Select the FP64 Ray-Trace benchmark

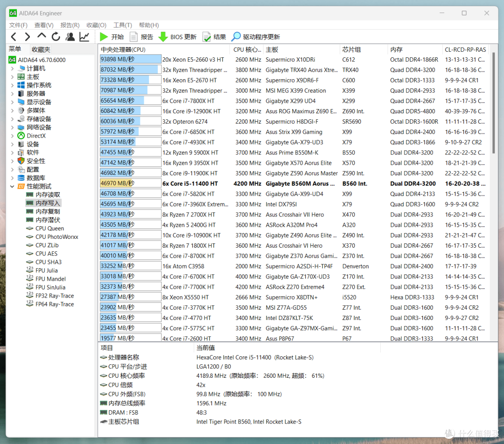coord(50,304)
